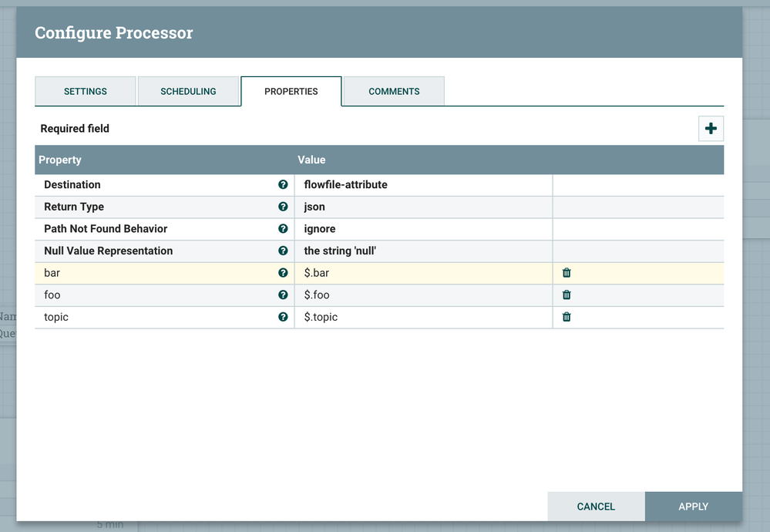
Task: Switch to the Scheduling tab
Action: coord(188,91)
